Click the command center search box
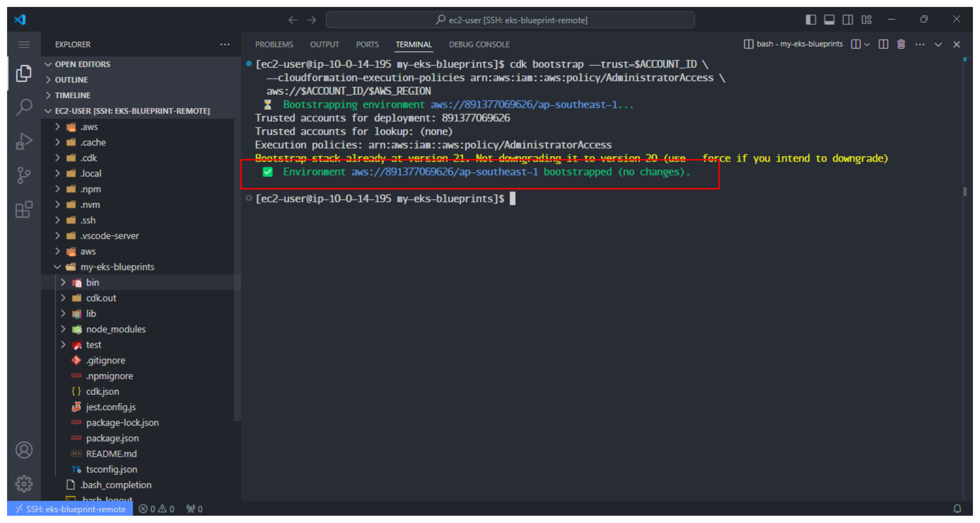This screenshot has height=523, width=980. click(510, 20)
